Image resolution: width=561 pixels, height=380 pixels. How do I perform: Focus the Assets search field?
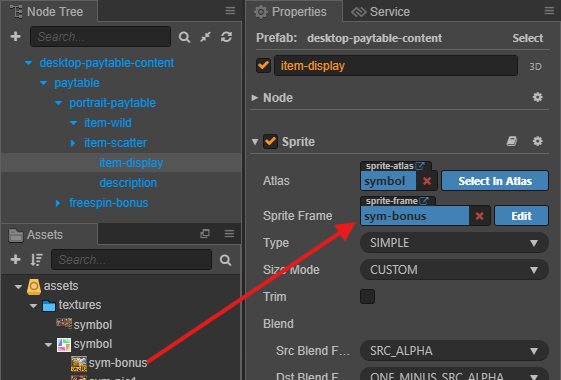(x=131, y=259)
